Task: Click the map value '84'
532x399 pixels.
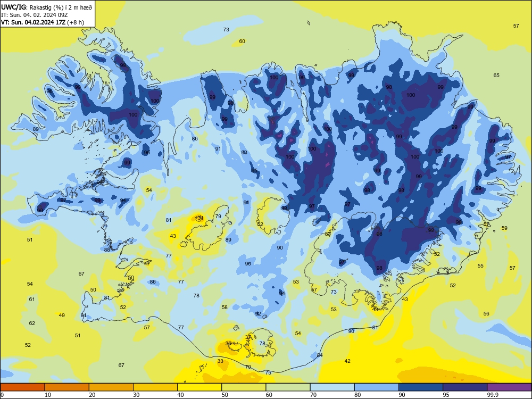Action: 320,355
